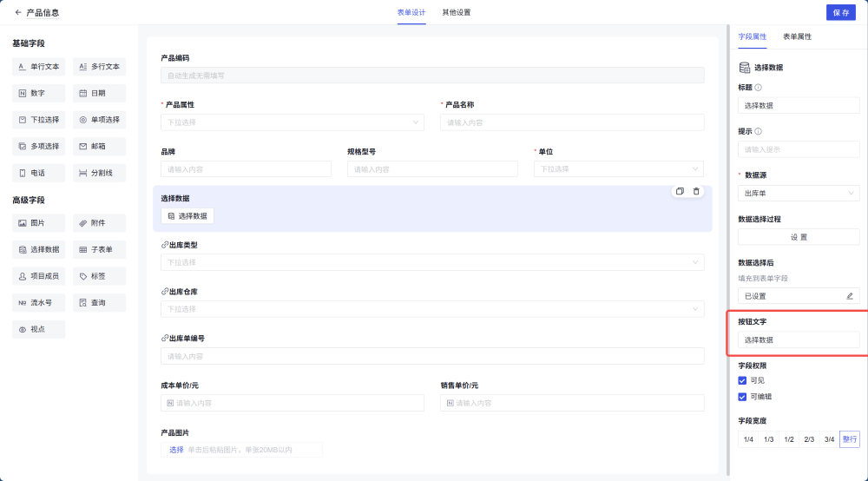Click the copy icon on 选择数据 field

point(680,191)
